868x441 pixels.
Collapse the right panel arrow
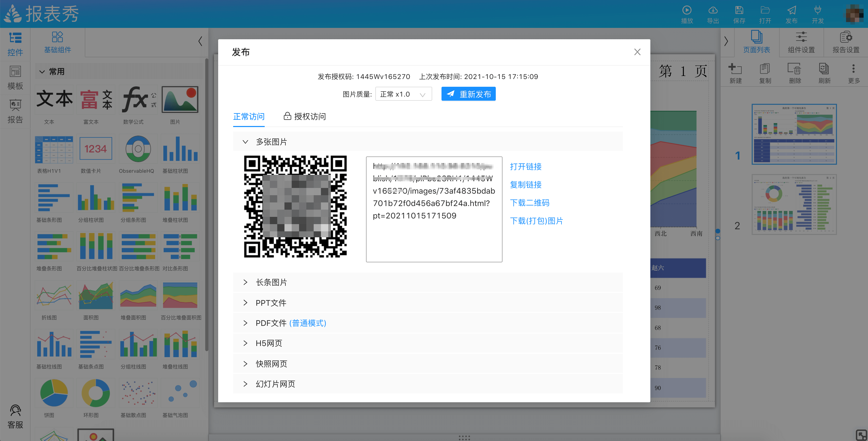pos(726,41)
